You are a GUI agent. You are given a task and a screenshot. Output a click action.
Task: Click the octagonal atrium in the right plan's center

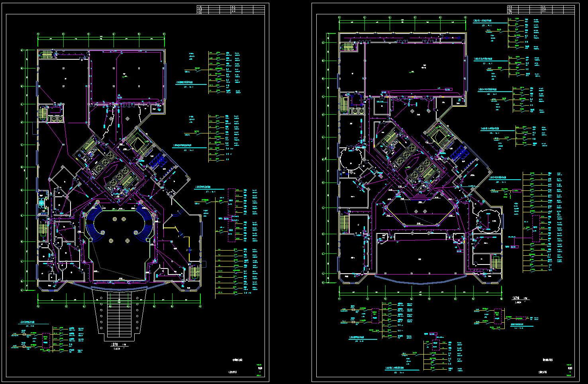(x=419, y=212)
